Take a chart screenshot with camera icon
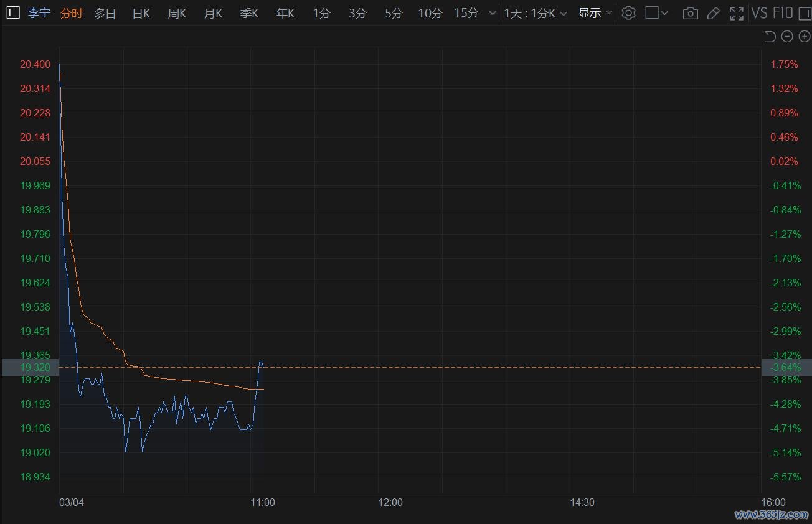Image resolution: width=812 pixels, height=524 pixels. click(690, 13)
